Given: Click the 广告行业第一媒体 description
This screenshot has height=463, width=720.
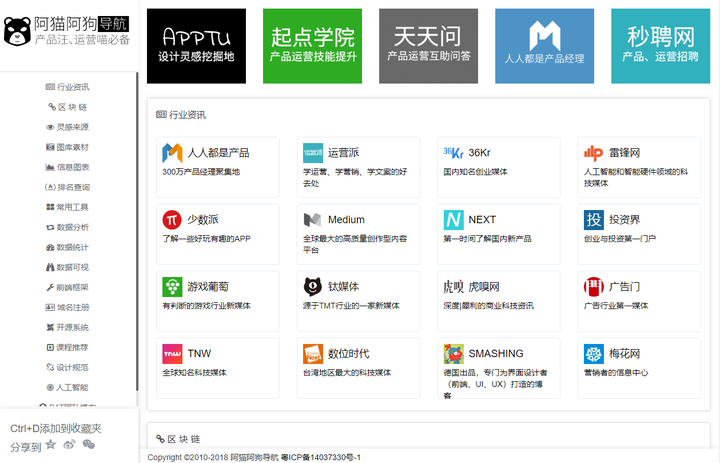Looking at the screenshot, I should pos(616,306).
